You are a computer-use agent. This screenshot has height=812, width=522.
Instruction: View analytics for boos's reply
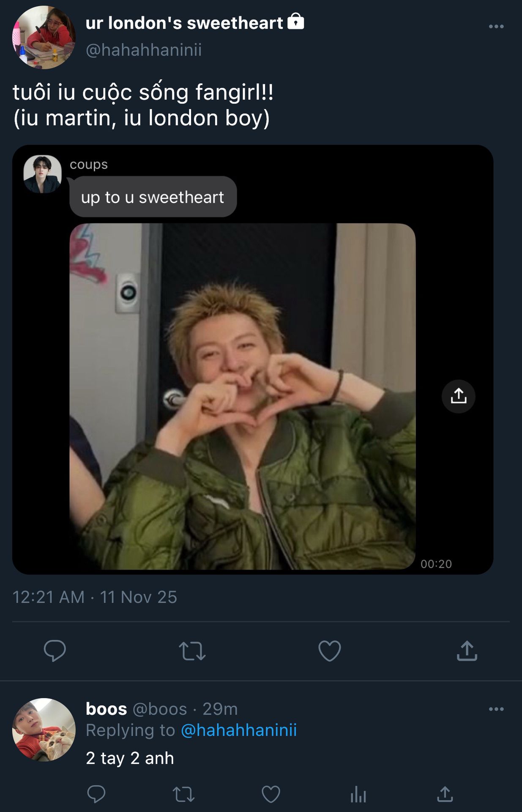[x=358, y=794]
